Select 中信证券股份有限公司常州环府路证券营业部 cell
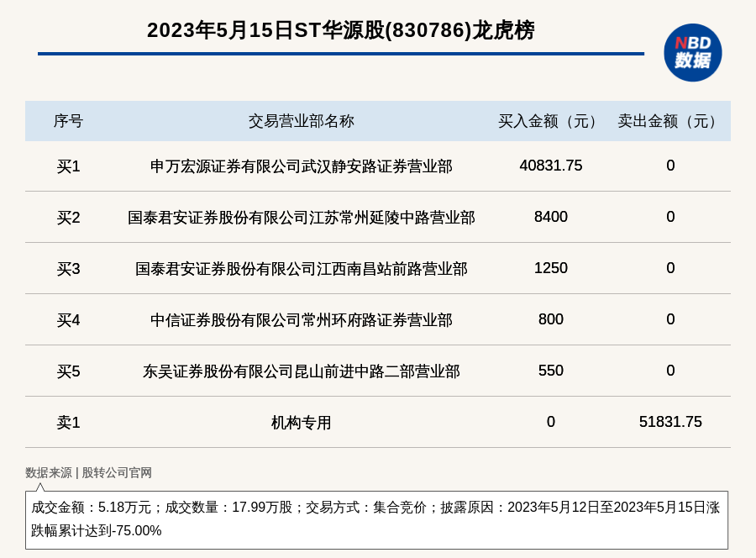 point(302,319)
